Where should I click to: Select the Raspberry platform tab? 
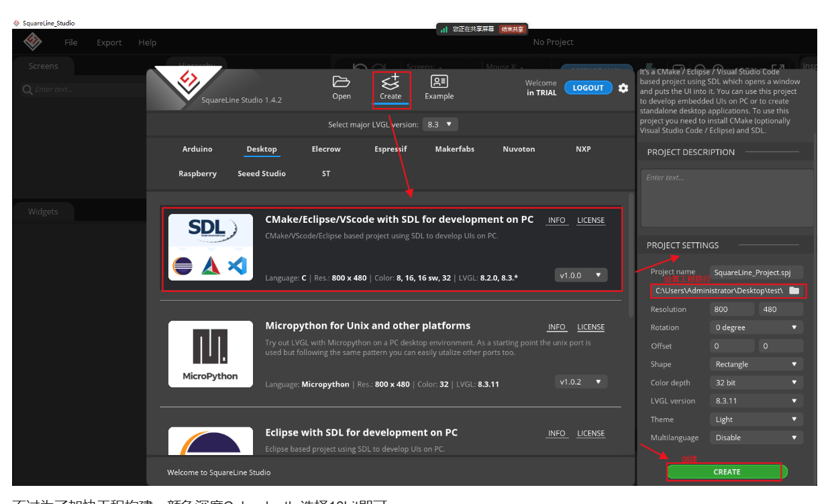(x=197, y=173)
